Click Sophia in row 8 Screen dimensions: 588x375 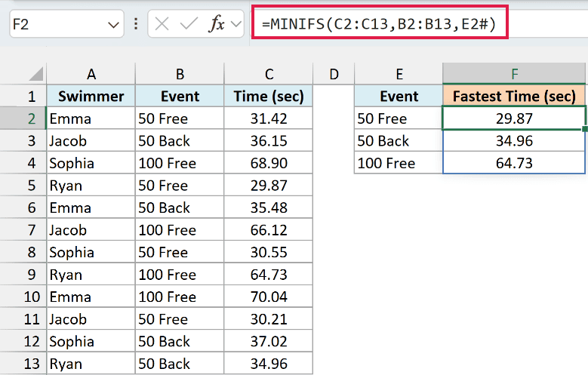91,252
